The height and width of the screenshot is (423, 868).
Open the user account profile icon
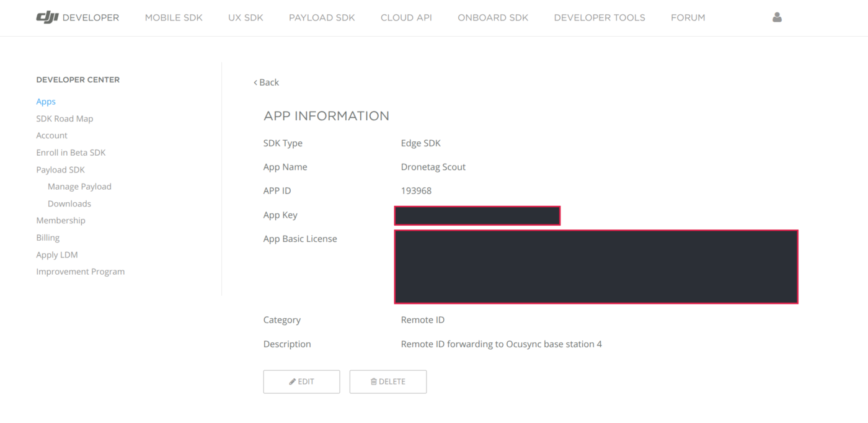(777, 17)
